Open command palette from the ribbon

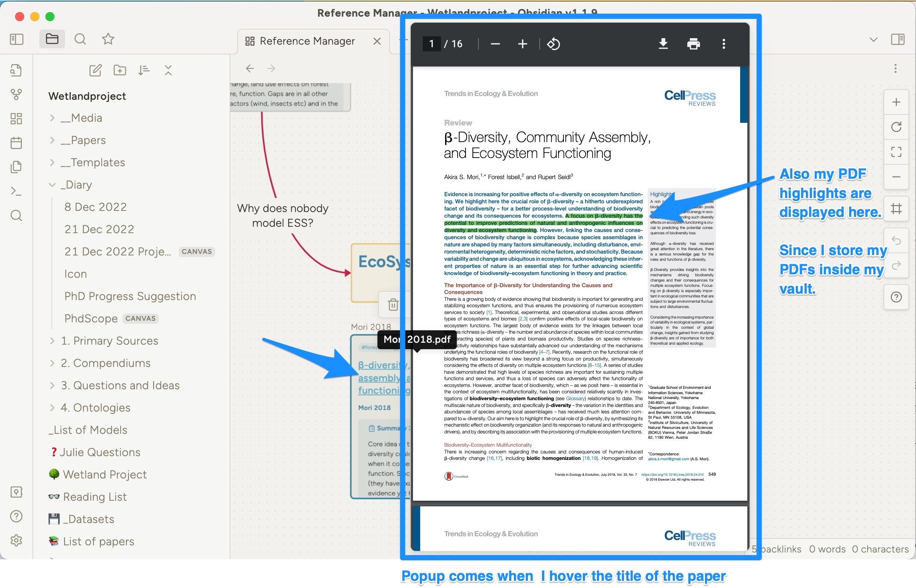pyautogui.click(x=16, y=191)
